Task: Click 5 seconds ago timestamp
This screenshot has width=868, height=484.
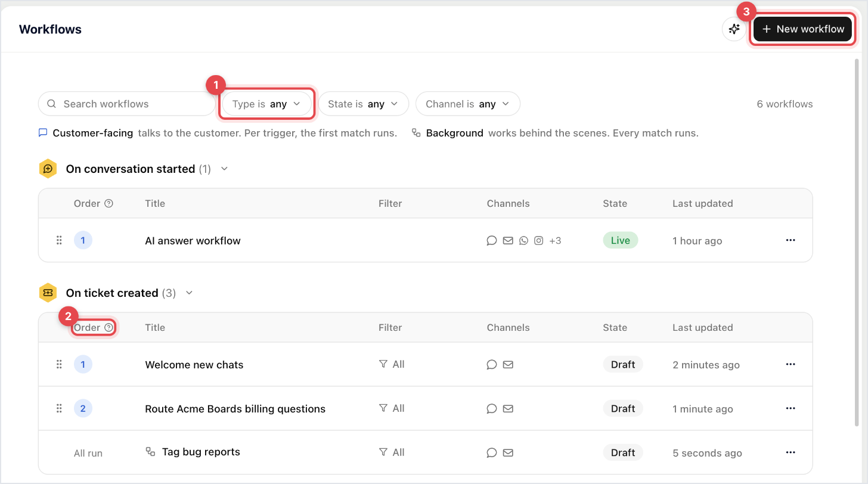Action: [x=707, y=453]
